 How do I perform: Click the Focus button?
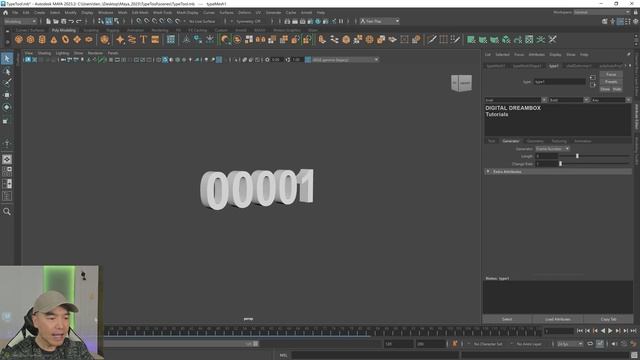tap(611, 75)
